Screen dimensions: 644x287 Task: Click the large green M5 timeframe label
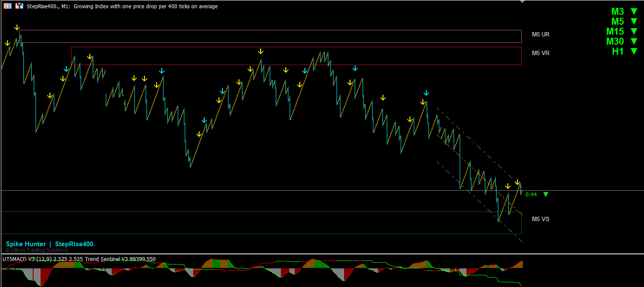click(x=618, y=22)
